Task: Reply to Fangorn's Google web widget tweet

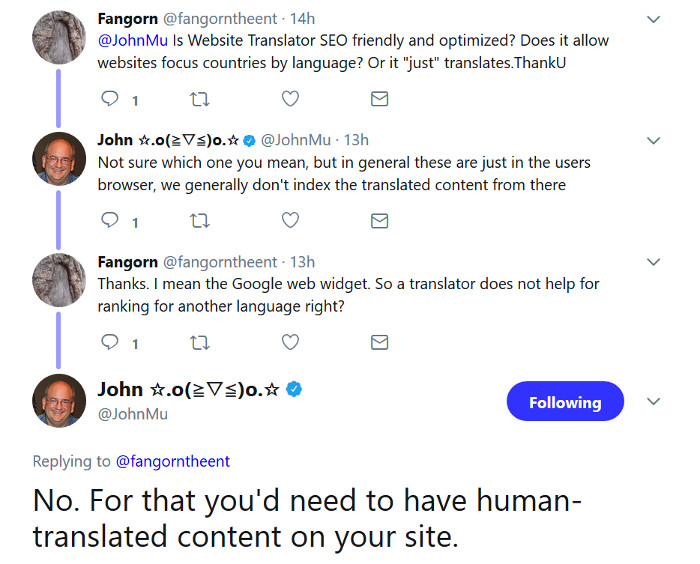Action: pyautogui.click(x=111, y=342)
